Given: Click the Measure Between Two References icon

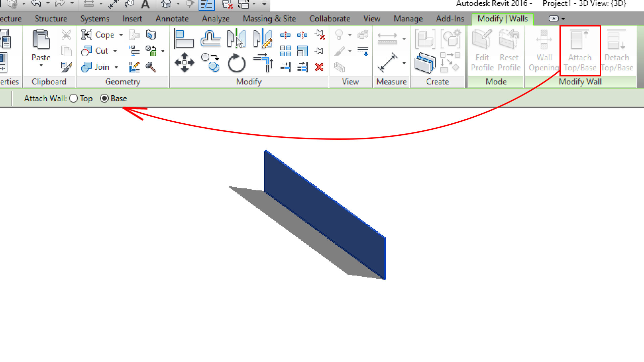Looking at the screenshot, I should pos(387,39).
